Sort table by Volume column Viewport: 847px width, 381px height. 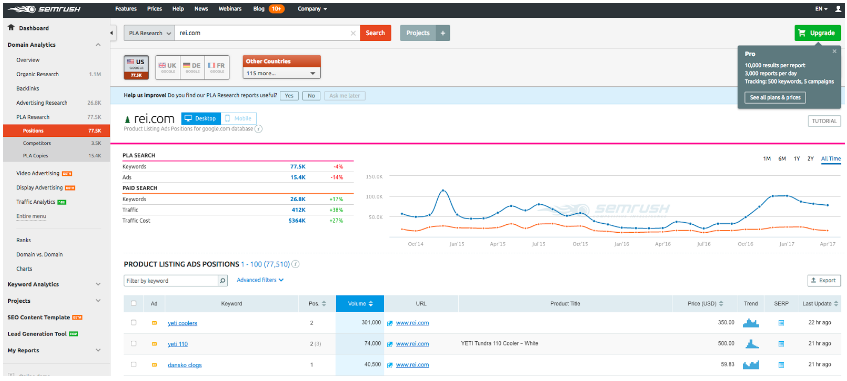pyautogui.click(x=360, y=304)
